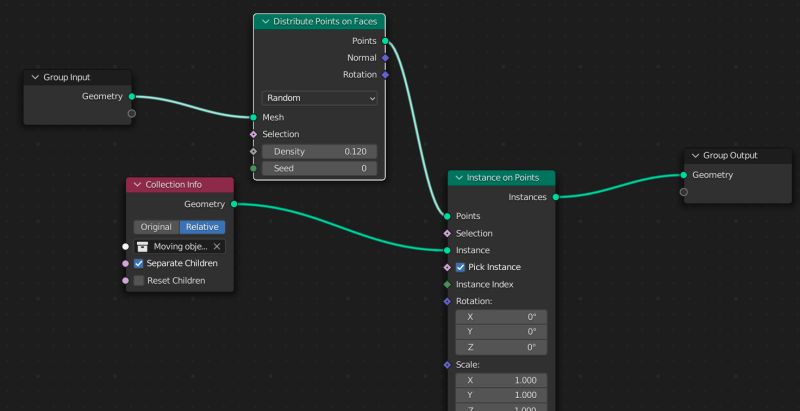Click the Instance Index label
The width and height of the screenshot is (800, 411).
pyautogui.click(x=485, y=285)
